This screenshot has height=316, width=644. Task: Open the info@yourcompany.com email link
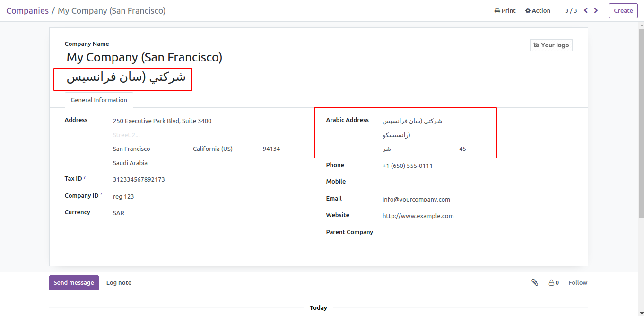pos(416,199)
